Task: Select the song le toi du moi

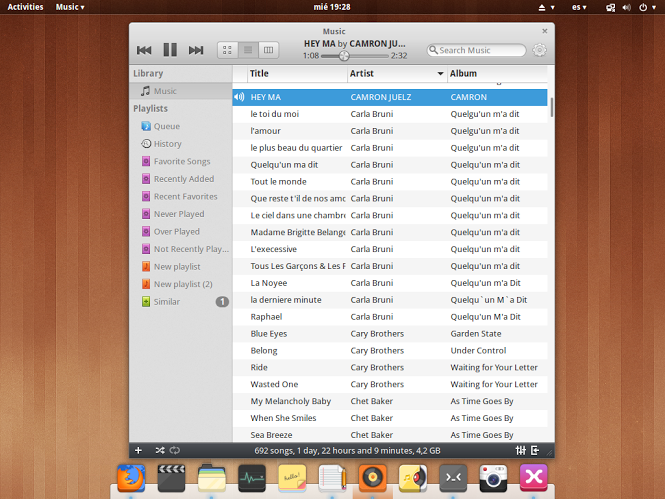Action: pyautogui.click(x=390, y=114)
